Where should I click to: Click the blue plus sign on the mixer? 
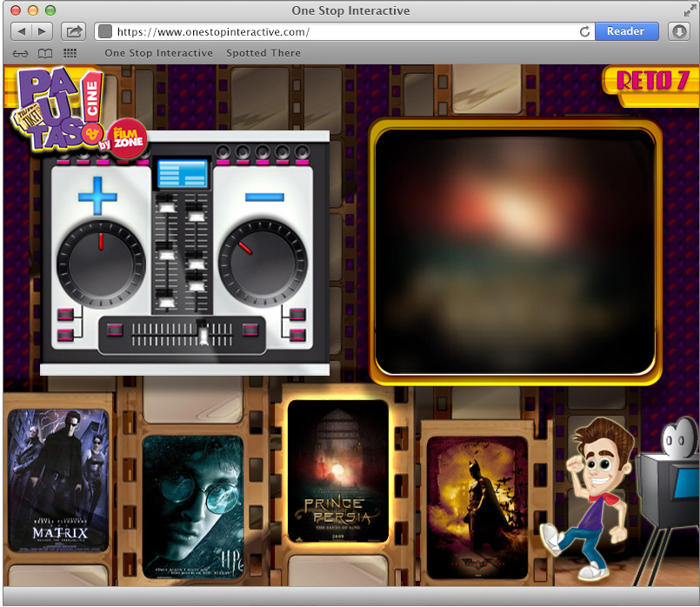tap(97, 196)
